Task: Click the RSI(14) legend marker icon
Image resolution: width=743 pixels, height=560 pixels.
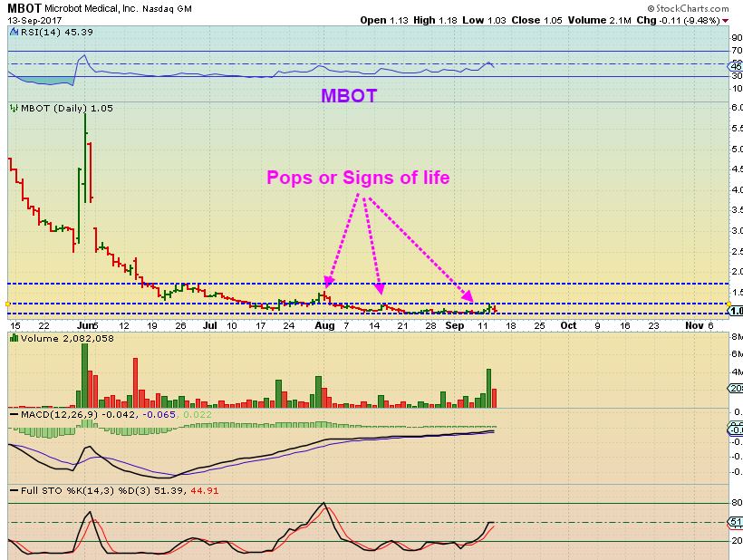Action: 14,33
